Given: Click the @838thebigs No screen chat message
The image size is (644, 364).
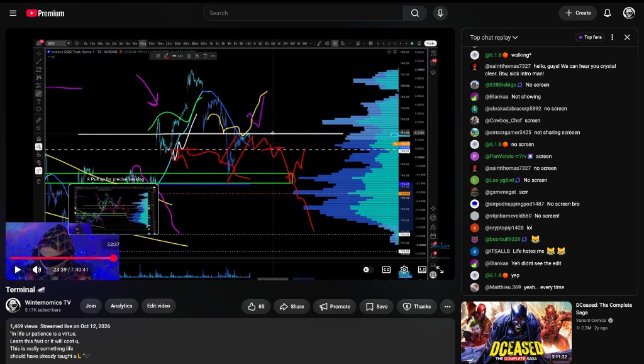Looking at the screenshot, I should click(x=550, y=85).
